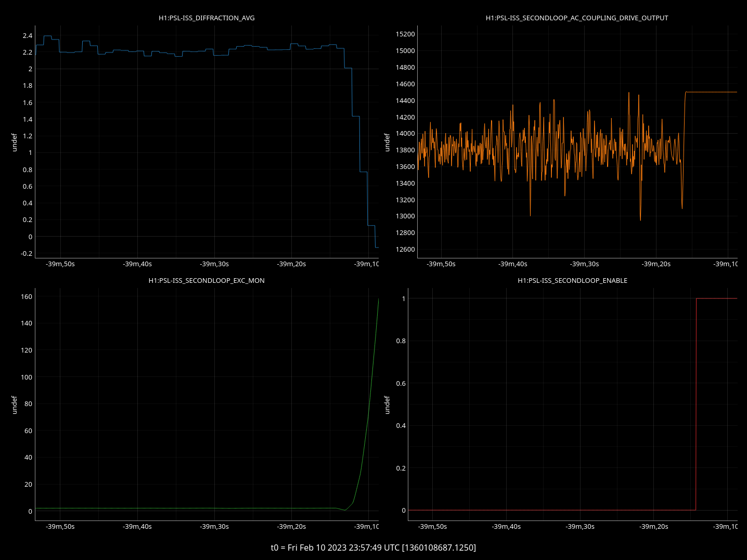
Task: Click the H1:PSL-ISS_SECONDLOOP_EXC_MON title
Action: point(207,280)
